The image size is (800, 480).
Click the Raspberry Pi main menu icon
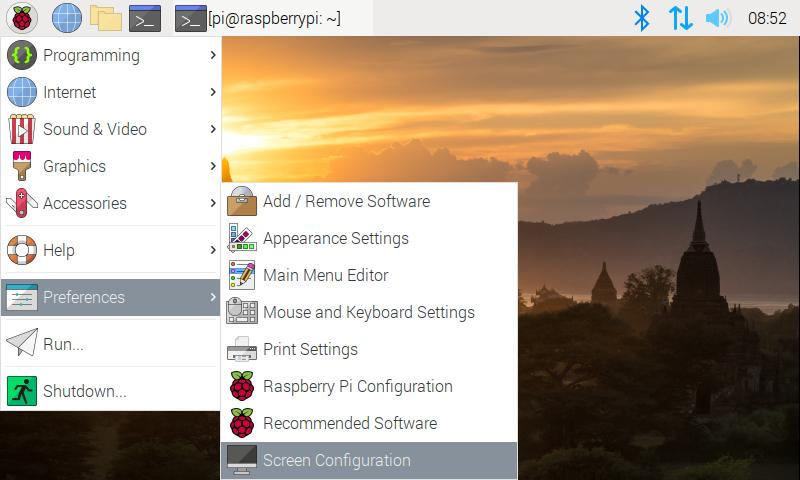pos(22,18)
